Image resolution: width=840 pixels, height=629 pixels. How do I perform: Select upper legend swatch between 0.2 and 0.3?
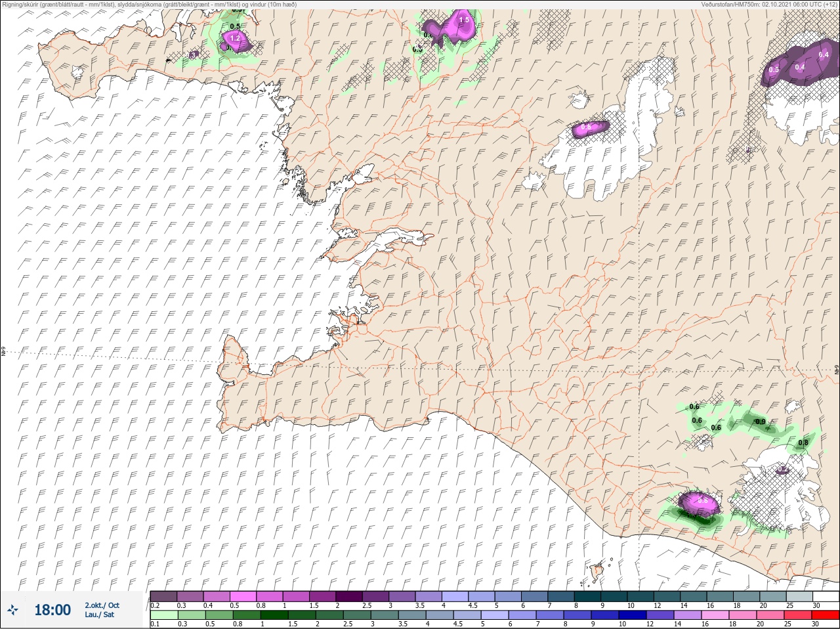pos(163,596)
